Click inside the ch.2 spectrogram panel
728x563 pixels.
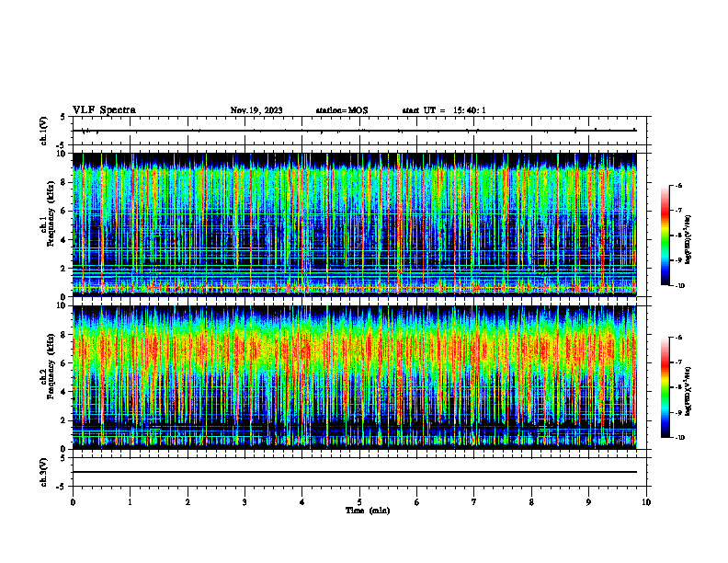coord(355,377)
